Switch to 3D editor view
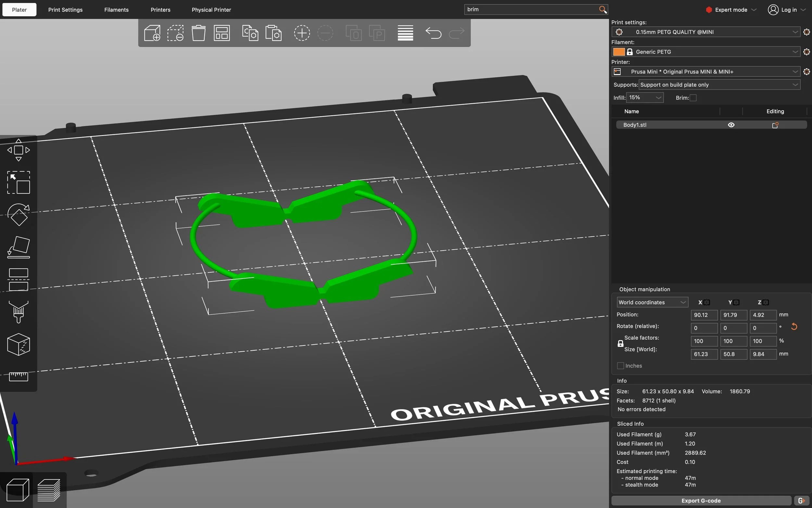The width and height of the screenshot is (812, 508). (x=18, y=490)
